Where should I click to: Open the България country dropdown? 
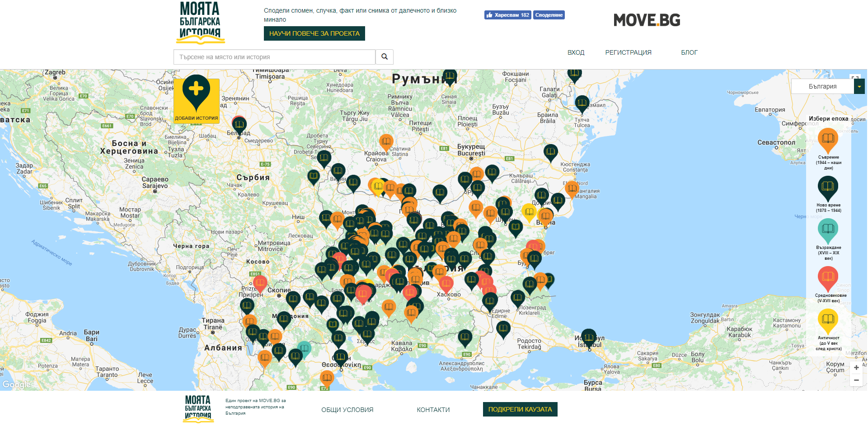(828, 86)
